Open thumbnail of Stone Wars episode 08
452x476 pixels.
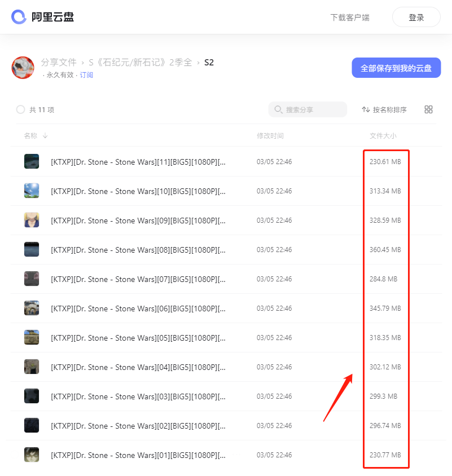tap(32, 249)
